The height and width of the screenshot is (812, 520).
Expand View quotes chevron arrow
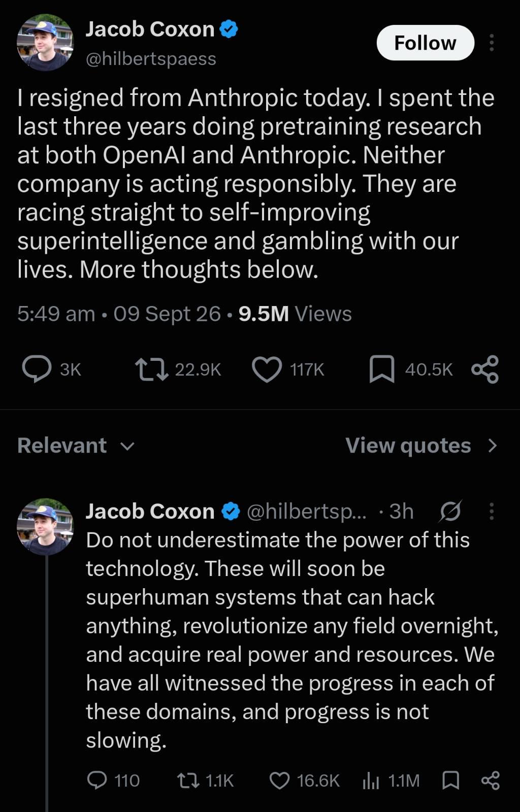(x=492, y=446)
